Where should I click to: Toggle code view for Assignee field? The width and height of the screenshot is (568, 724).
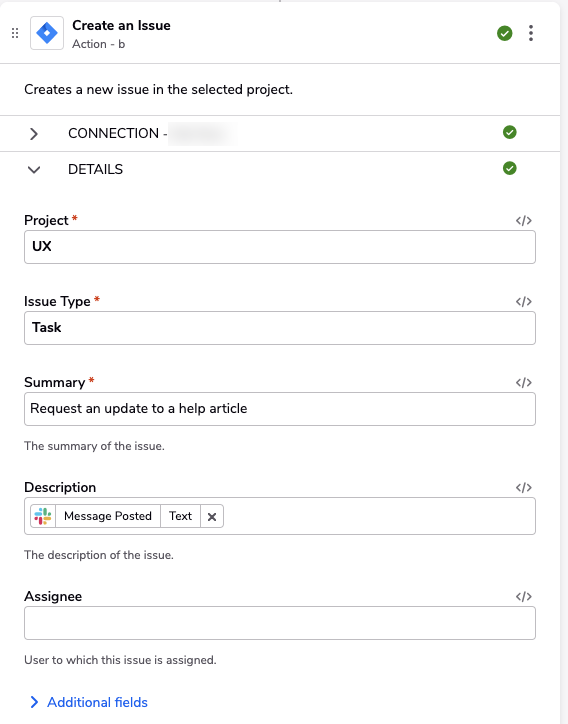pos(524,597)
